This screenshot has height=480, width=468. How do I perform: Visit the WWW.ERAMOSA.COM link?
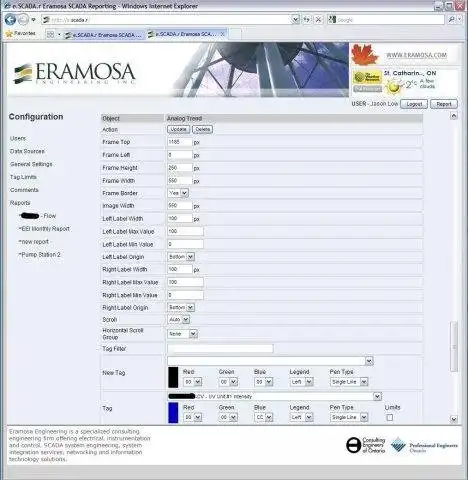tap(416, 55)
